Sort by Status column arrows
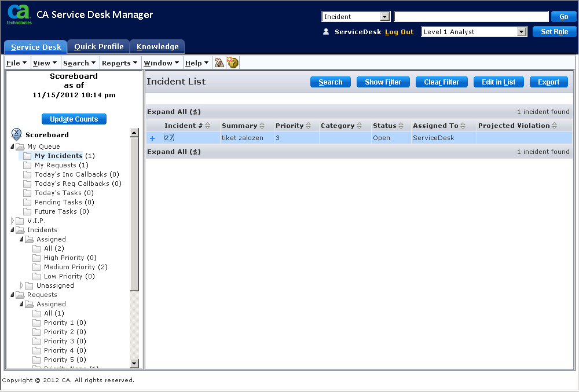The height and width of the screenshot is (392, 579). click(x=401, y=126)
